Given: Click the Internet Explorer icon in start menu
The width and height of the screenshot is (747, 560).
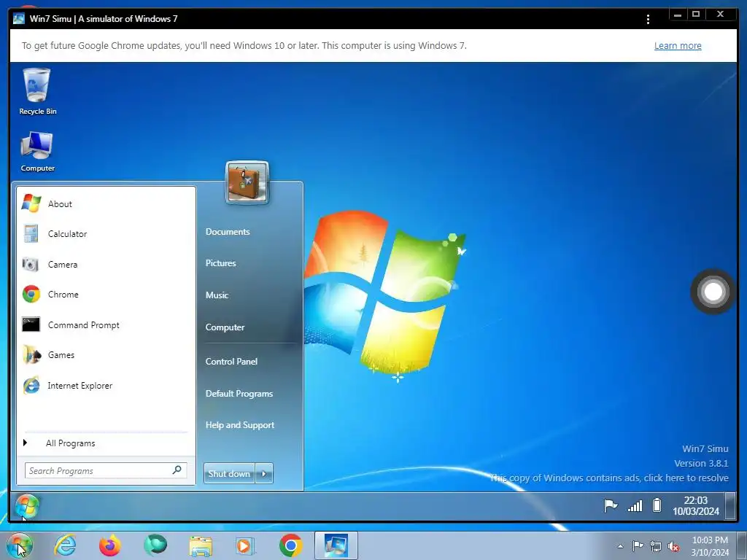Looking at the screenshot, I should tap(31, 385).
